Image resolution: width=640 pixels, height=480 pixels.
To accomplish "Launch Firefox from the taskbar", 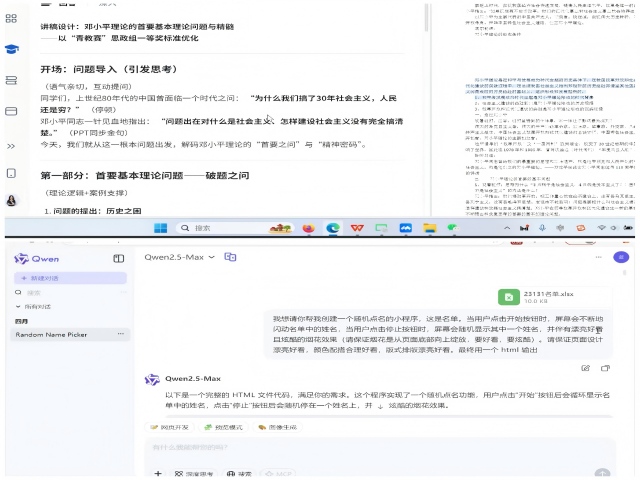I will (x=308, y=228).
